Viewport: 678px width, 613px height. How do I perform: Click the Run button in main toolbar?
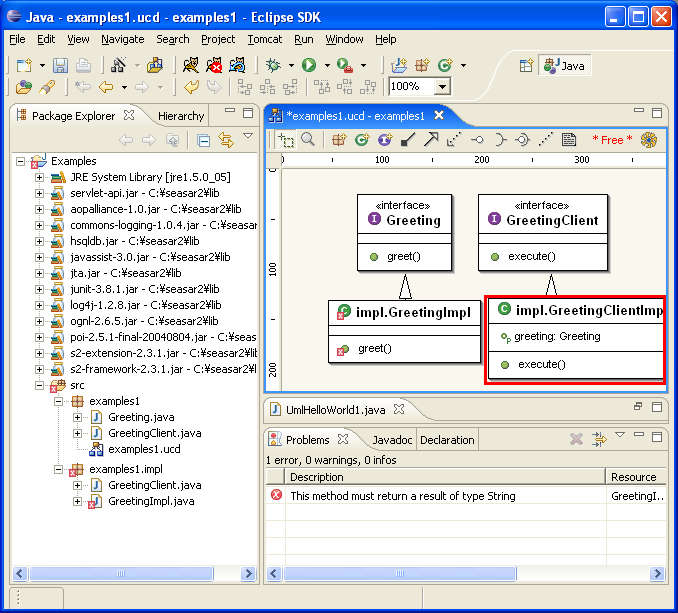(309, 65)
